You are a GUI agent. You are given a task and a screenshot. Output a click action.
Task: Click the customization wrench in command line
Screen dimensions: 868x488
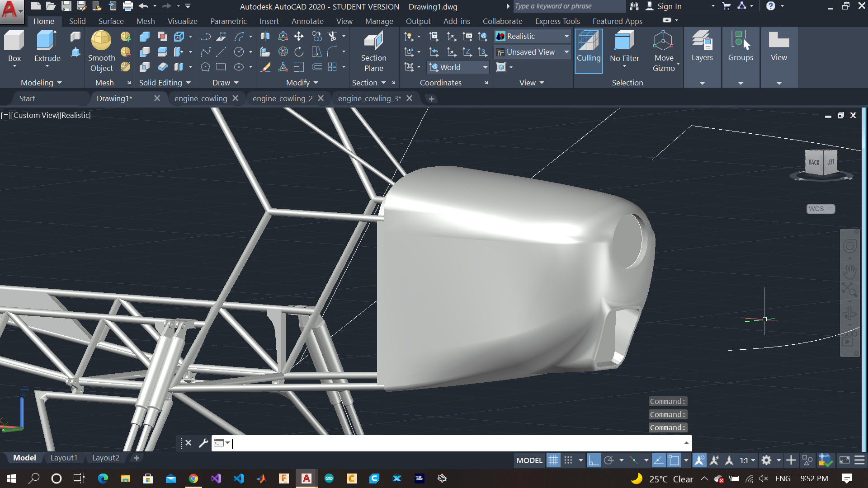coord(203,443)
